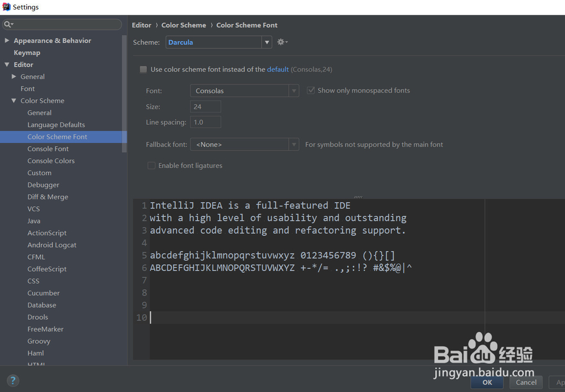Screen dimensions: 565x392
Task: Select Color Scheme Font item
Action: tap(57, 137)
